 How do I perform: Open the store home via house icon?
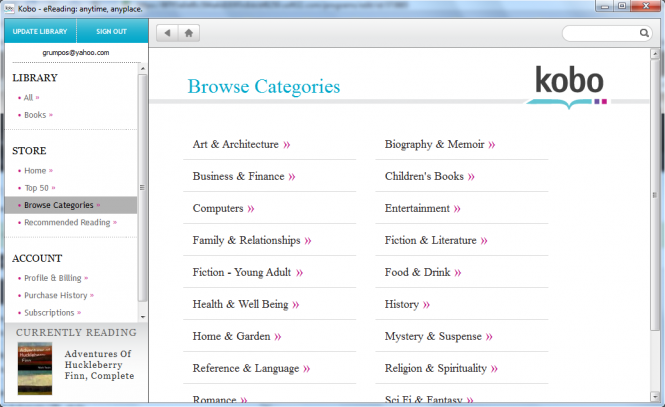(189, 33)
